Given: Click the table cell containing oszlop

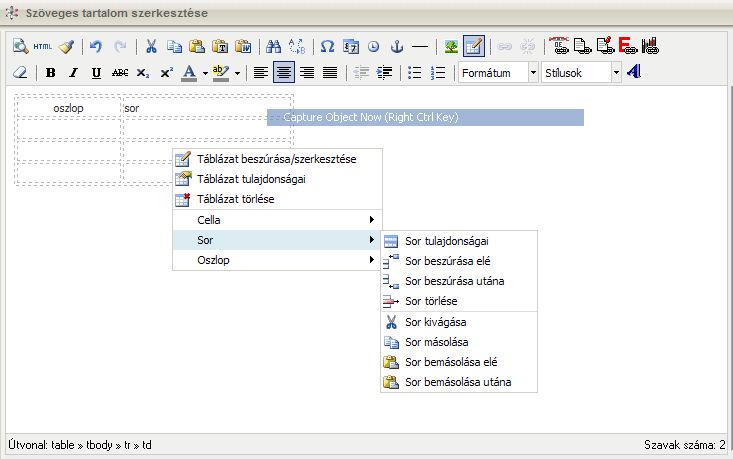Looking at the screenshot, I should (68, 107).
